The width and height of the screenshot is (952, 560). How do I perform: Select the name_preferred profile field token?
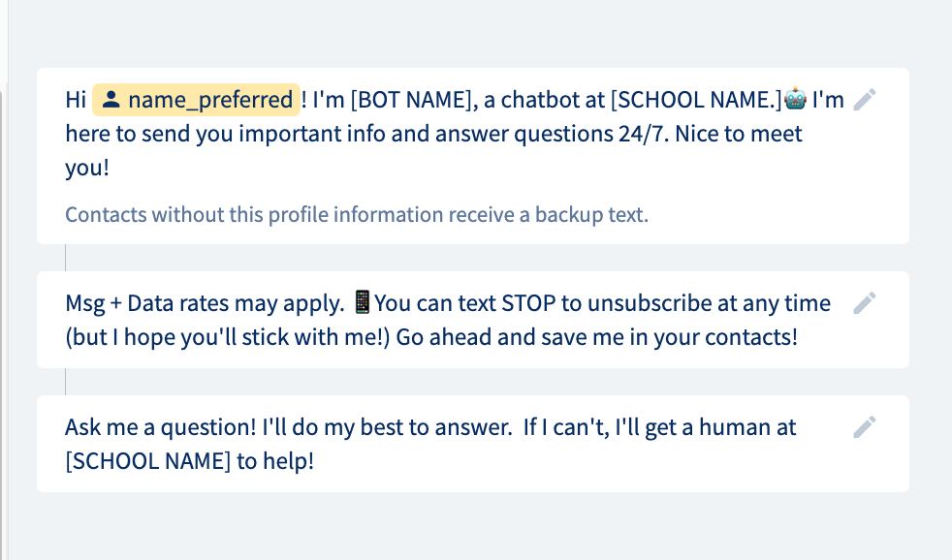(x=196, y=100)
